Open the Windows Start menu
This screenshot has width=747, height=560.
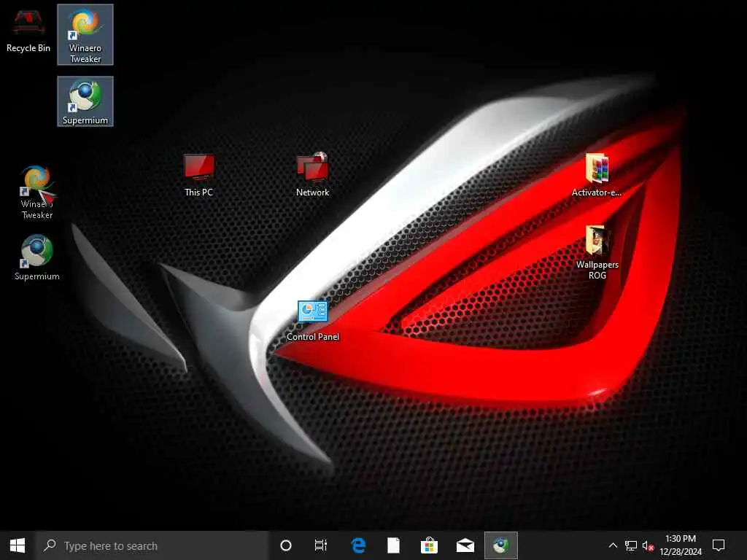pyautogui.click(x=18, y=545)
